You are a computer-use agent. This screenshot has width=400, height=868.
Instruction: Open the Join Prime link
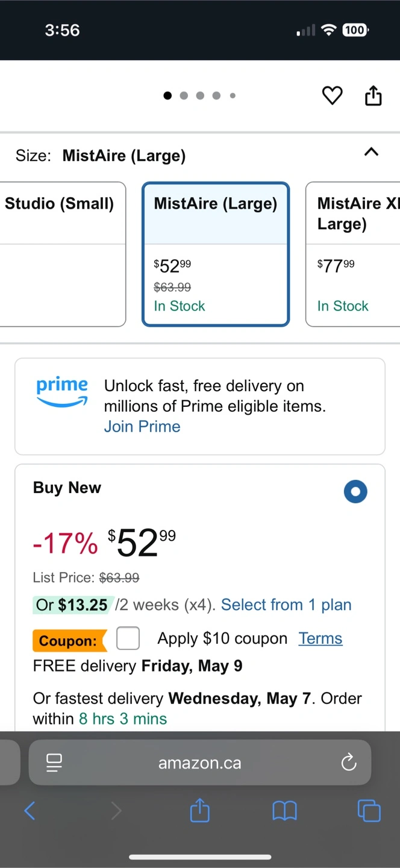[142, 426]
